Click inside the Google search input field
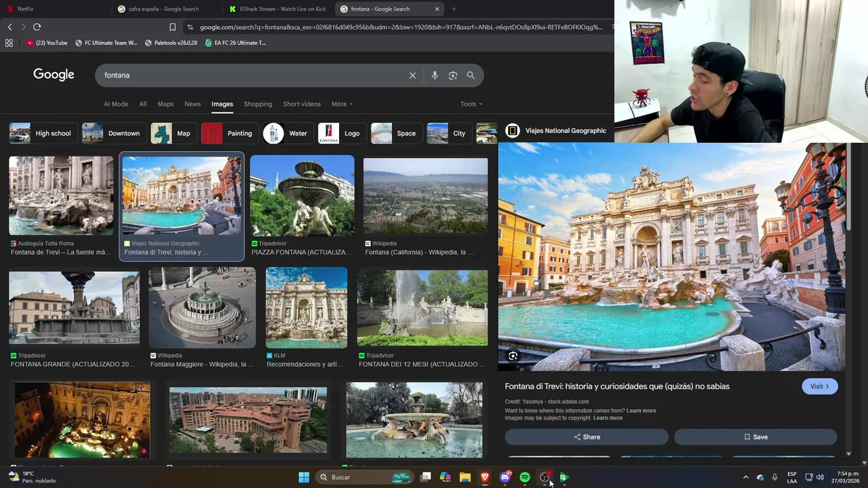Viewport: 868px width, 488px height. coord(252,75)
